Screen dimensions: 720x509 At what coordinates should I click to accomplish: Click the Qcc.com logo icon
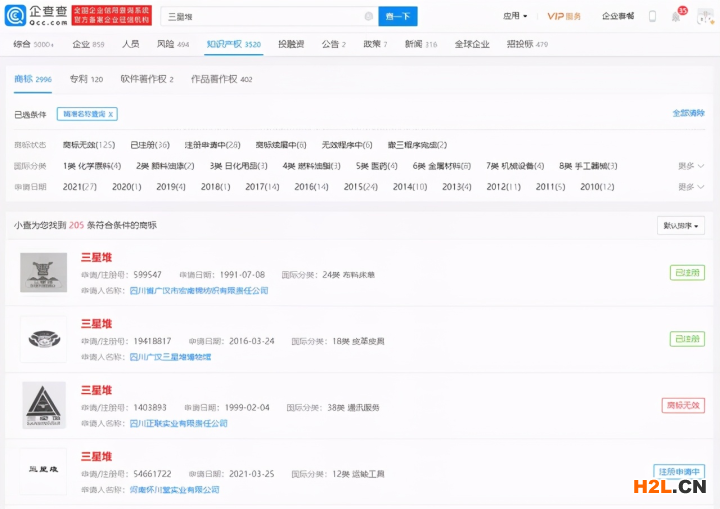[x=15, y=16]
